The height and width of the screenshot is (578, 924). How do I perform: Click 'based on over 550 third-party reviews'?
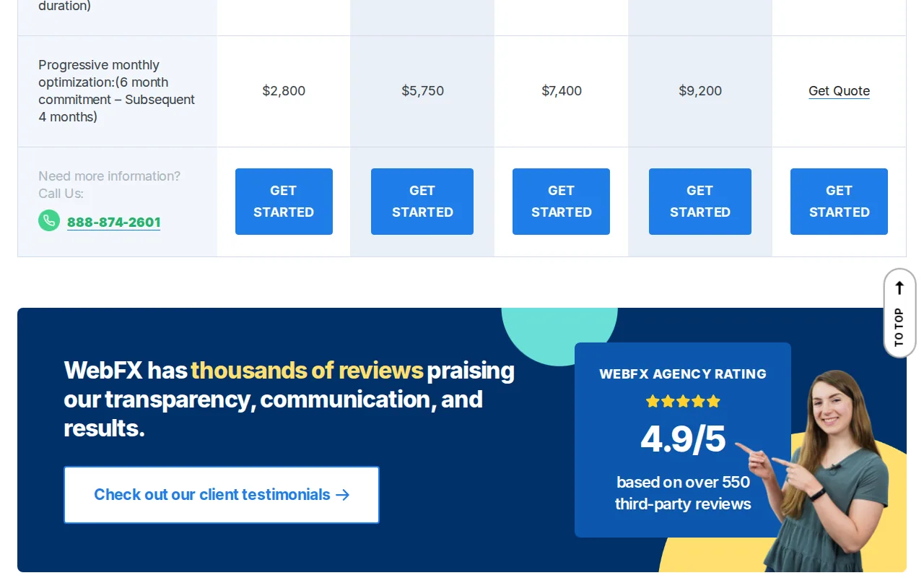683,493
